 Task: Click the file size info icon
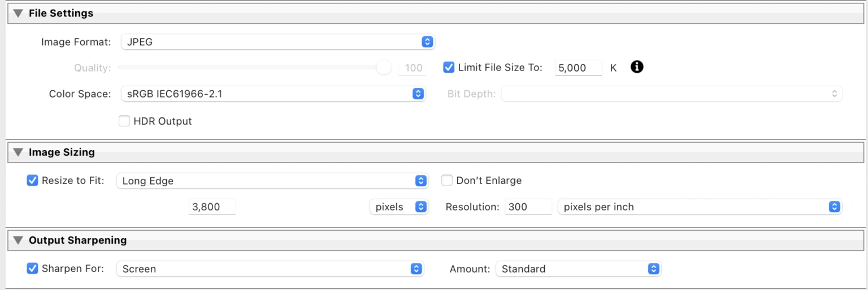point(637,67)
